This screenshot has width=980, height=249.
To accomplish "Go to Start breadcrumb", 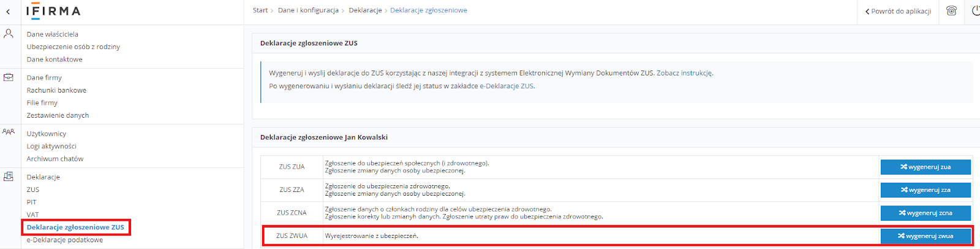I will tap(260, 10).
